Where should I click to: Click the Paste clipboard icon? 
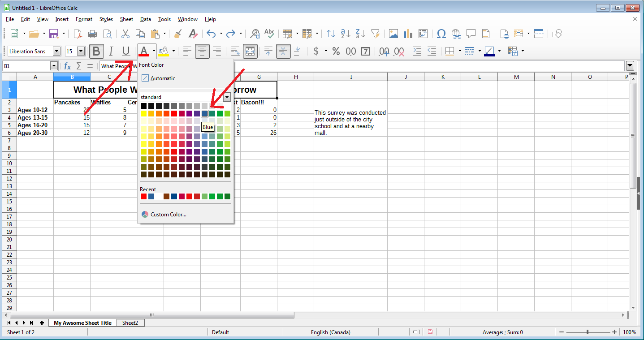click(x=156, y=34)
